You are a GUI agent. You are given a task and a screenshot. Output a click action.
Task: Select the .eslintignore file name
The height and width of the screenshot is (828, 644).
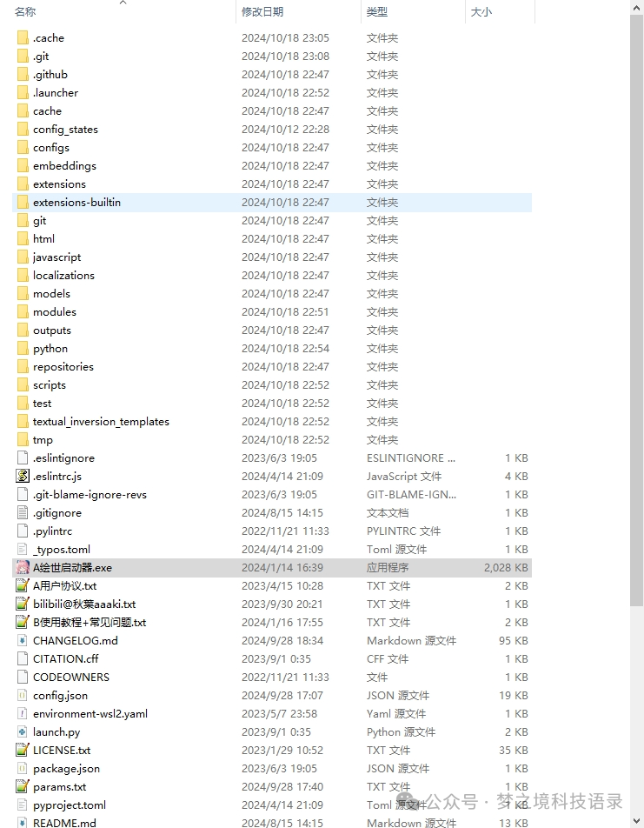(x=63, y=458)
